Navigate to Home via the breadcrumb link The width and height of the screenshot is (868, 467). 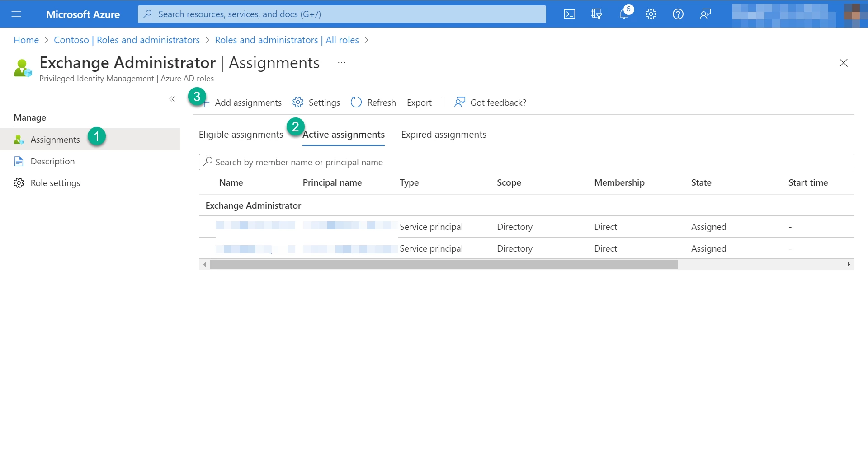pyautogui.click(x=26, y=40)
